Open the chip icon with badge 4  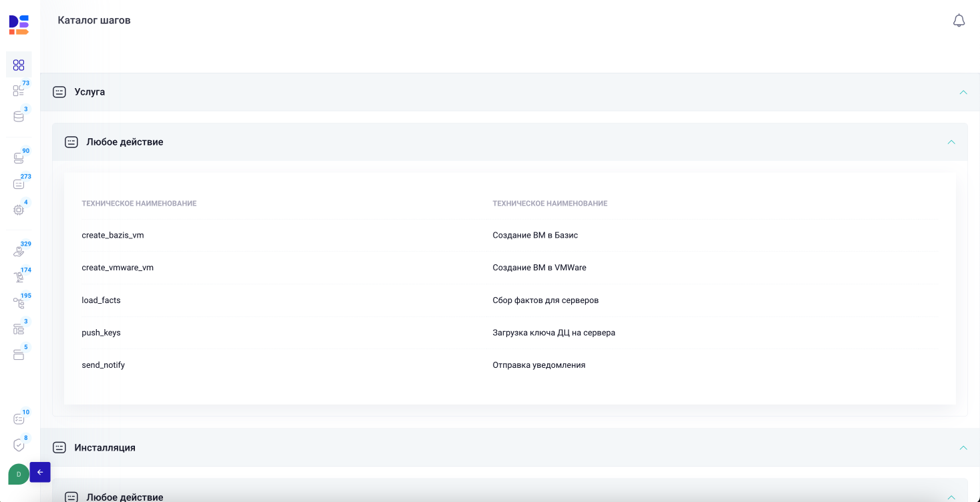(x=19, y=210)
